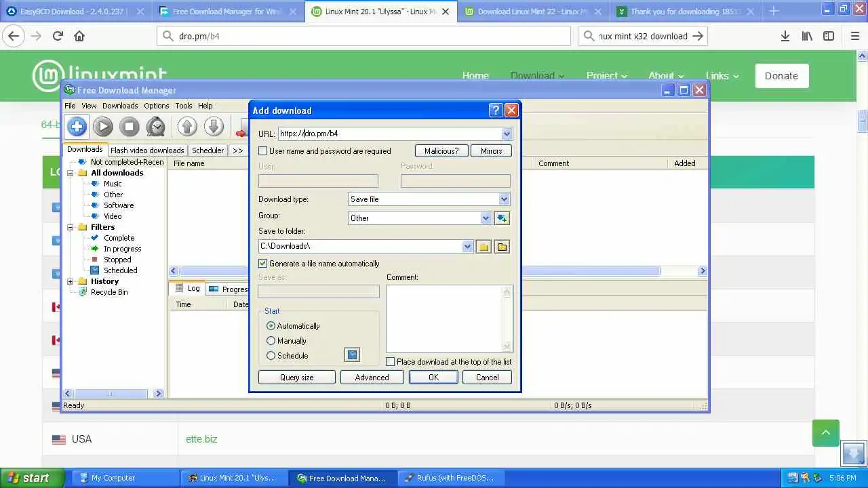The width and height of the screenshot is (868, 488).
Task: Click the Linux Mint logo on the webpage
Action: [x=100, y=75]
